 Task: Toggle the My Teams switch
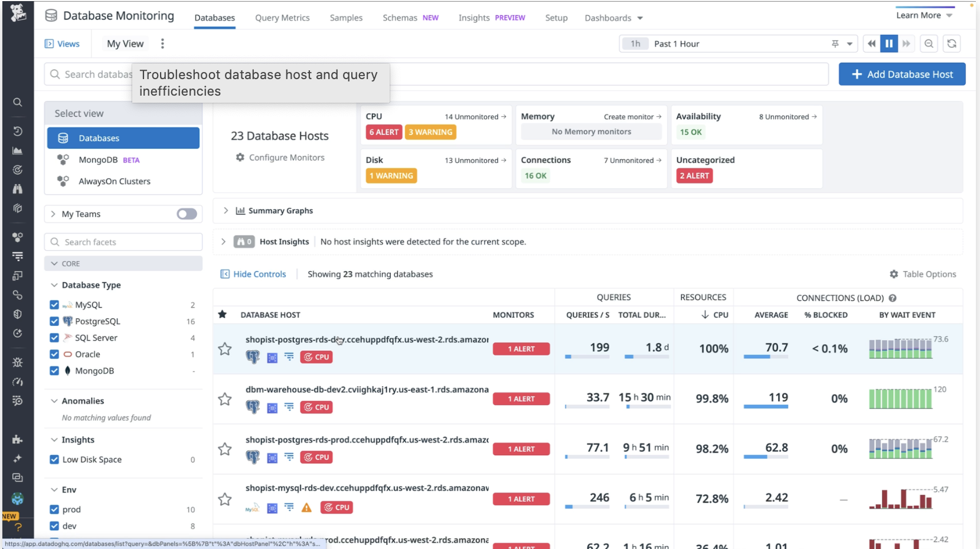point(187,214)
